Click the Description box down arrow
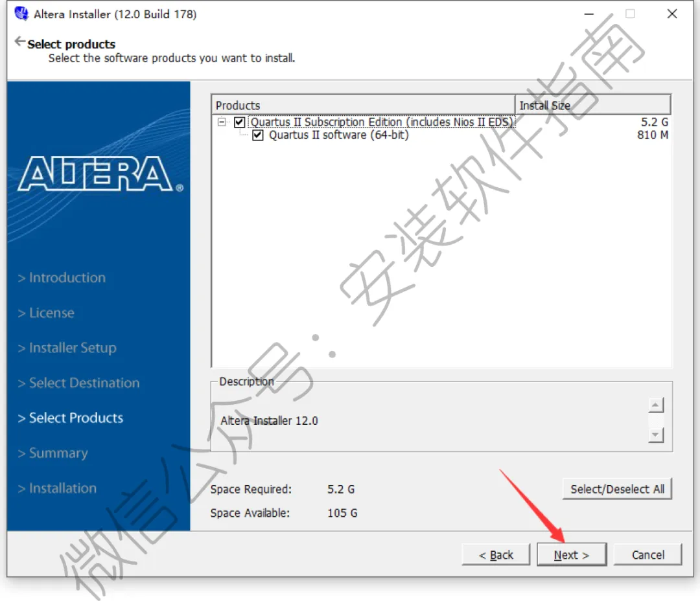700x612 pixels. (x=655, y=435)
